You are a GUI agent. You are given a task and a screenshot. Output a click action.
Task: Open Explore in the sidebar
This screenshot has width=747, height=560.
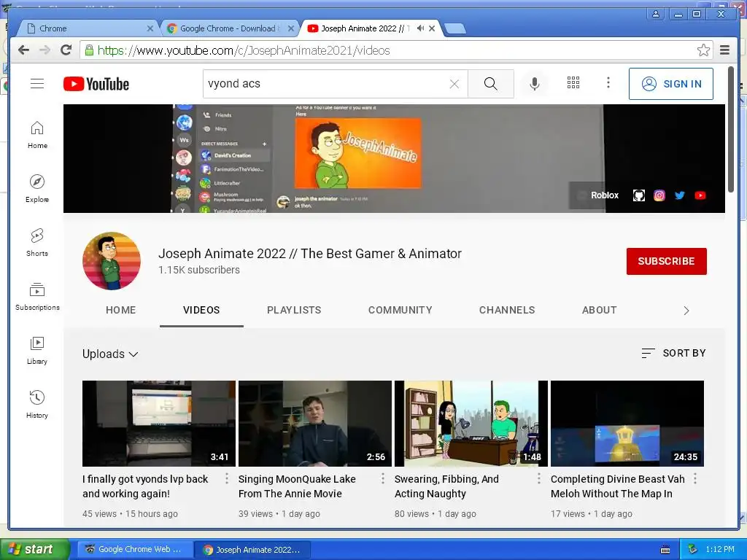tap(37, 189)
